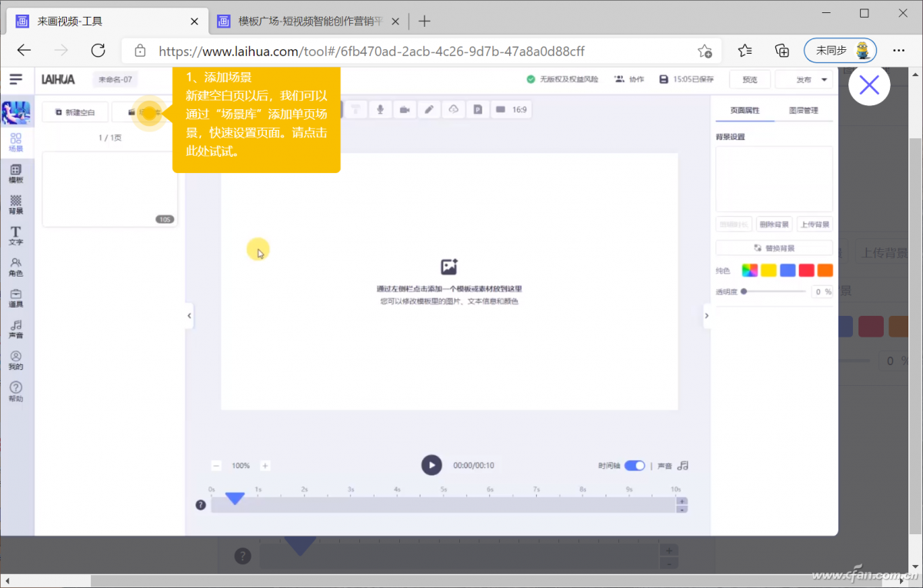Click the microphone recording toolbar icon
The image size is (923, 588).
380,110
